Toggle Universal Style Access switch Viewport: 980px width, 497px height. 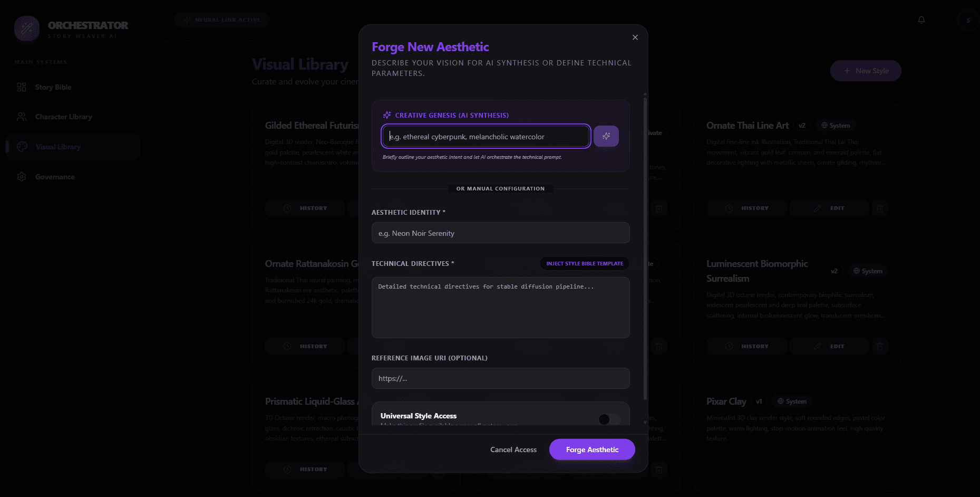click(609, 419)
